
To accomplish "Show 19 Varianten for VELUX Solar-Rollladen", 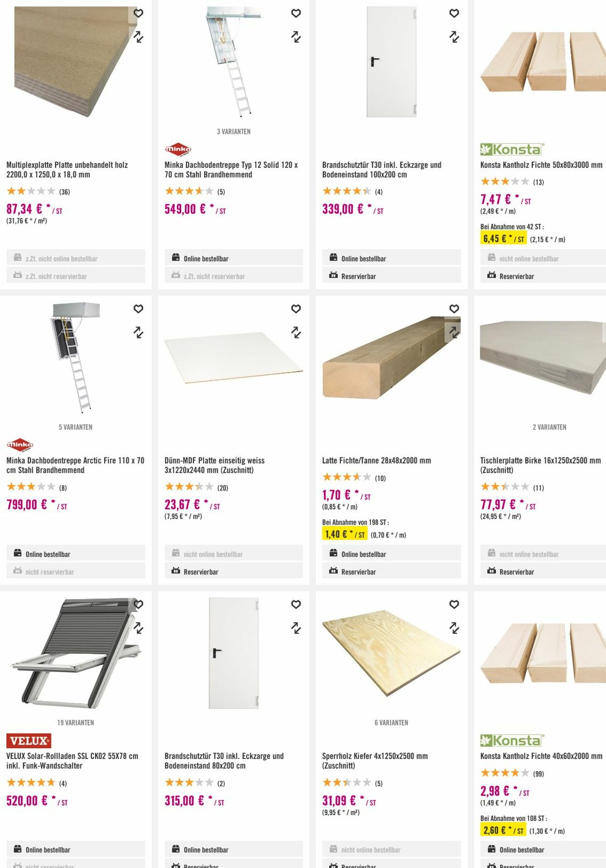I will click(76, 723).
